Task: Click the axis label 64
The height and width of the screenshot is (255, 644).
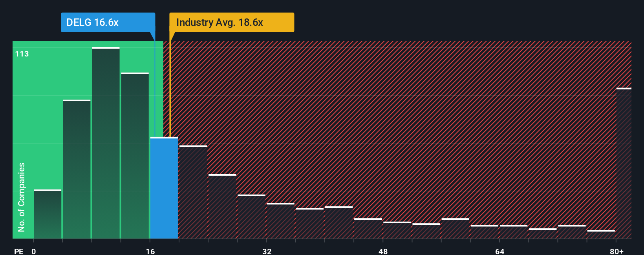Action: pyautogui.click(x=499, y=251)
